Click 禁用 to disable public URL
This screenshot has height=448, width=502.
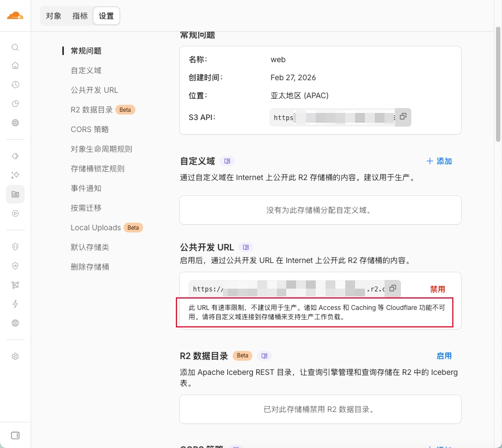pyautogui.click(x=438, y=289)
